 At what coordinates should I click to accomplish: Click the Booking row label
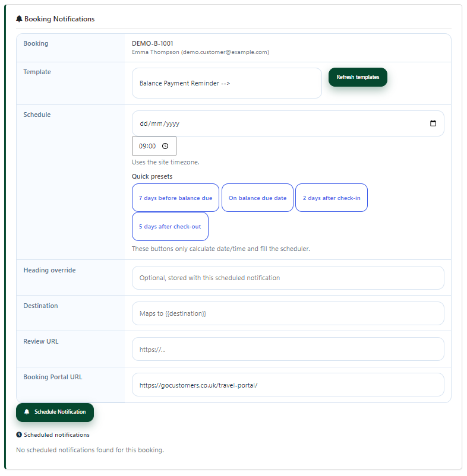point(36,43)
